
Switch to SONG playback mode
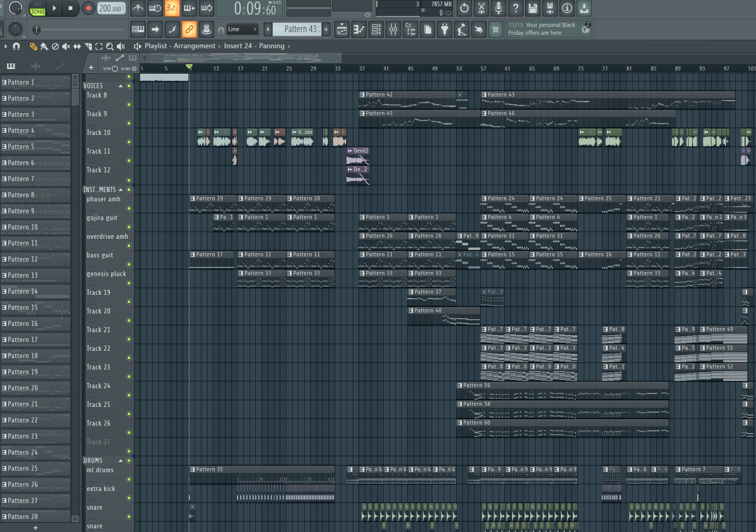click(37, 11)
